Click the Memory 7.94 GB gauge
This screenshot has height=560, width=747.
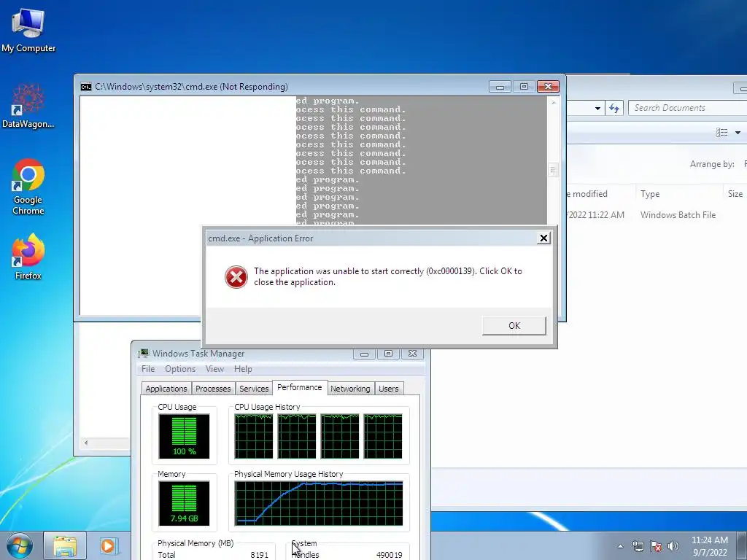pyautogui.click(x=184, y=503)
